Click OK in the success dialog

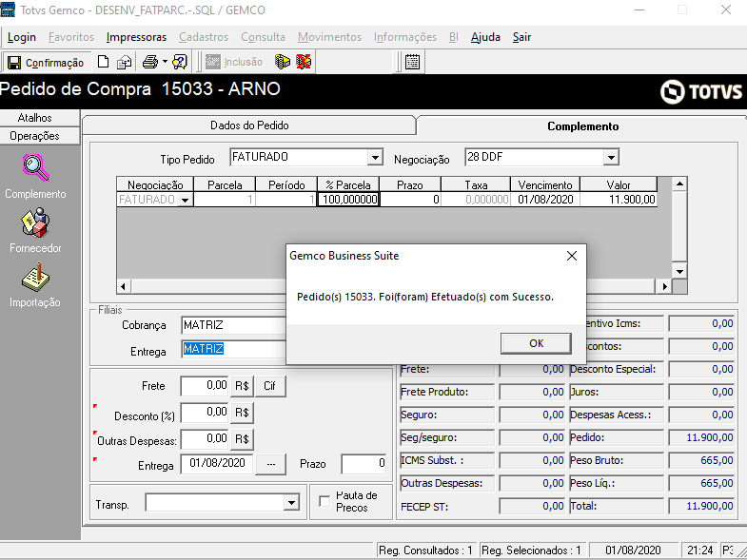click(536, 343)
